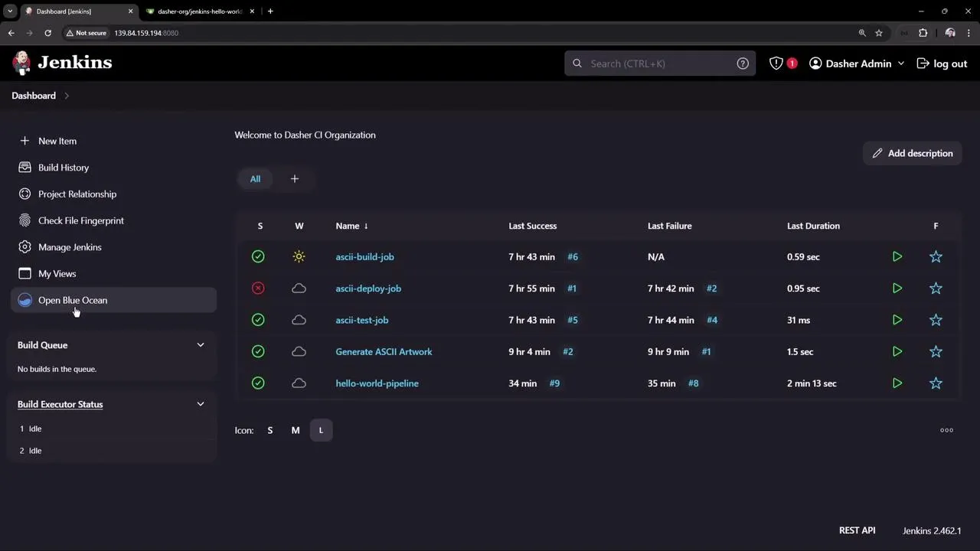
Task: Trigger hello-world-pipeline with the play icon
Action: click(897, 383)
